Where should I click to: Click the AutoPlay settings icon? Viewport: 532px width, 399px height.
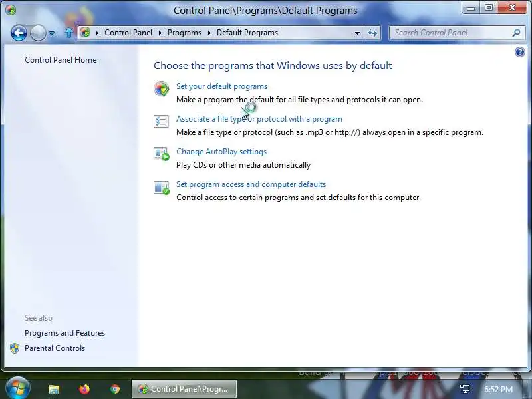161,154
